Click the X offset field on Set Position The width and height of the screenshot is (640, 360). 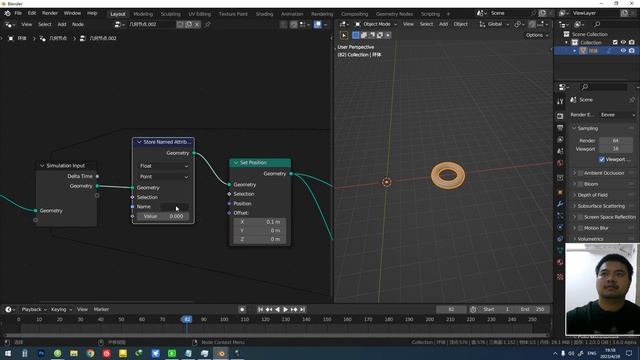pyautogui.click(x=260, y=222)
